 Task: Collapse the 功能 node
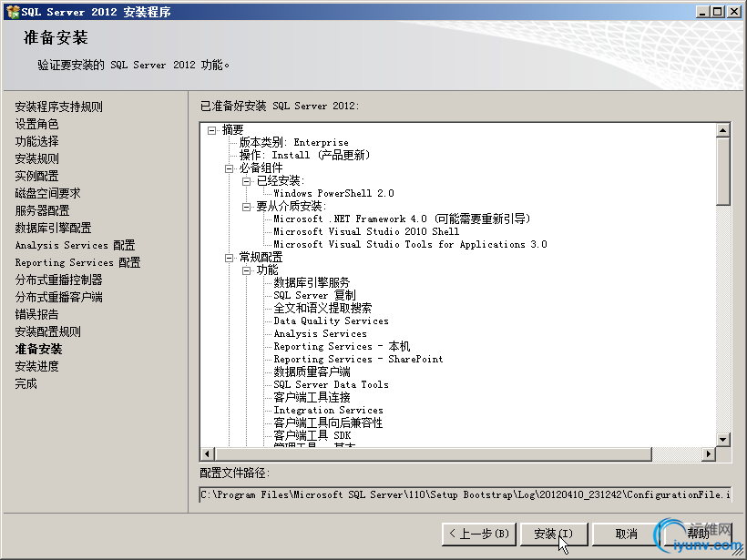[x=246, y=270]
